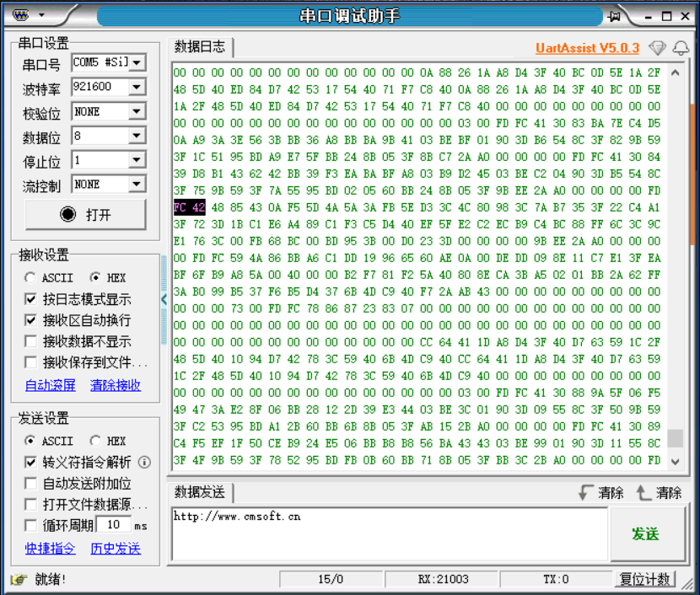The image size is (700, 595).
Task: Click the pin window on top icon
Action: (x=615, y=16)
